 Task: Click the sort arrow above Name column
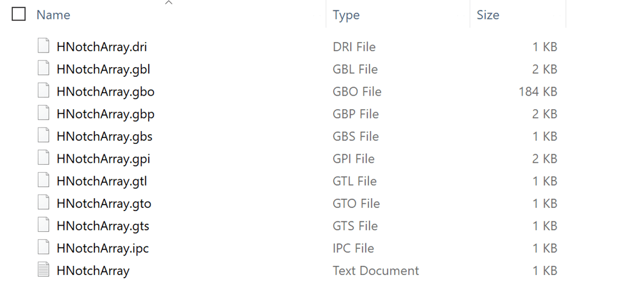tap(169, 3)
